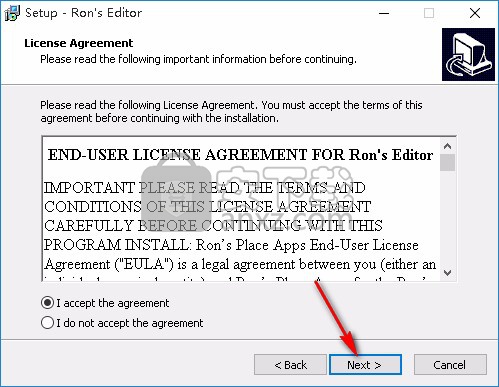Click the "License Agreement" heading
This screenshot has width=499, height=387.
(79, 43)
